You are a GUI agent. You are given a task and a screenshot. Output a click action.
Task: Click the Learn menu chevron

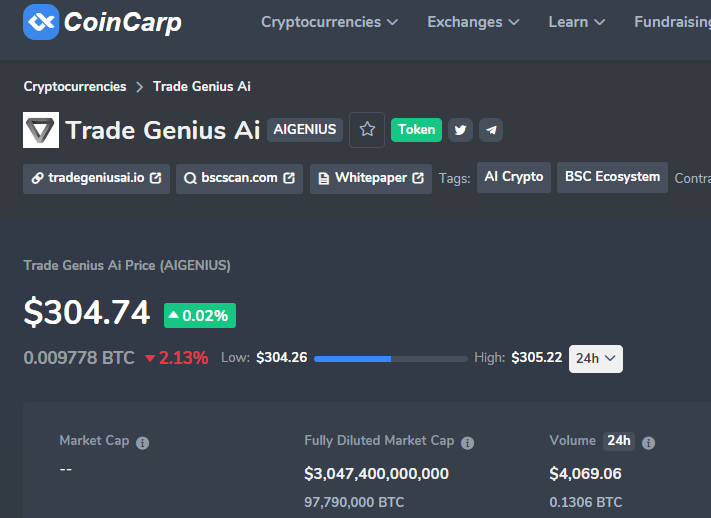pos(599,22)
